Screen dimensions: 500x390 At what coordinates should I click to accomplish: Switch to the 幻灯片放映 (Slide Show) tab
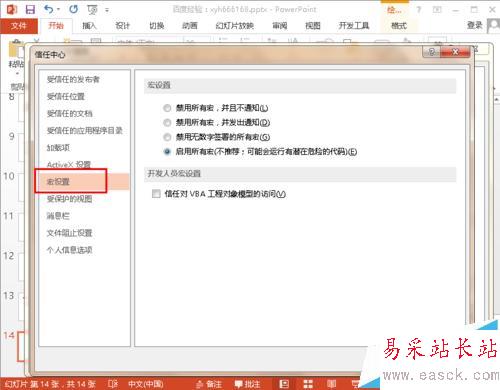[235, 26]
